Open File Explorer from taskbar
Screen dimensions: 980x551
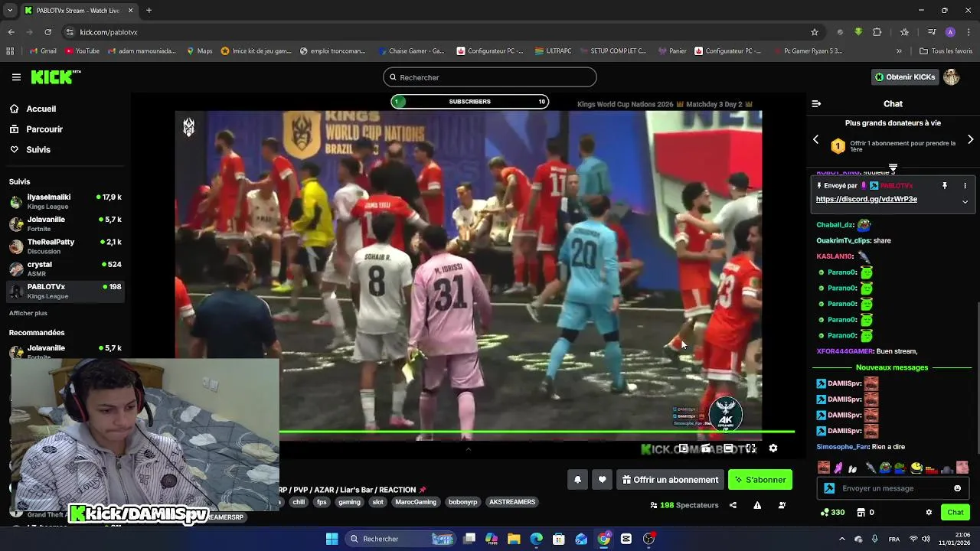coord(514,539)
